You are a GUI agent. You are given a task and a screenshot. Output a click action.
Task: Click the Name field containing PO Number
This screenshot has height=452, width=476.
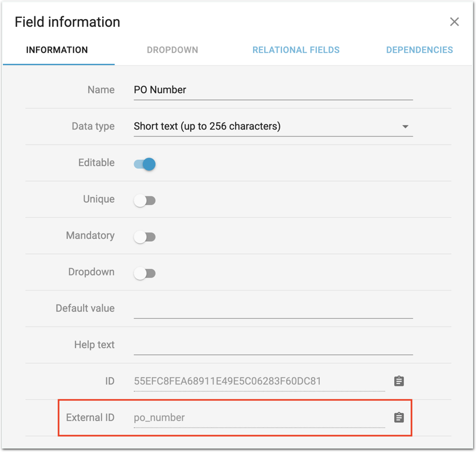273,90
